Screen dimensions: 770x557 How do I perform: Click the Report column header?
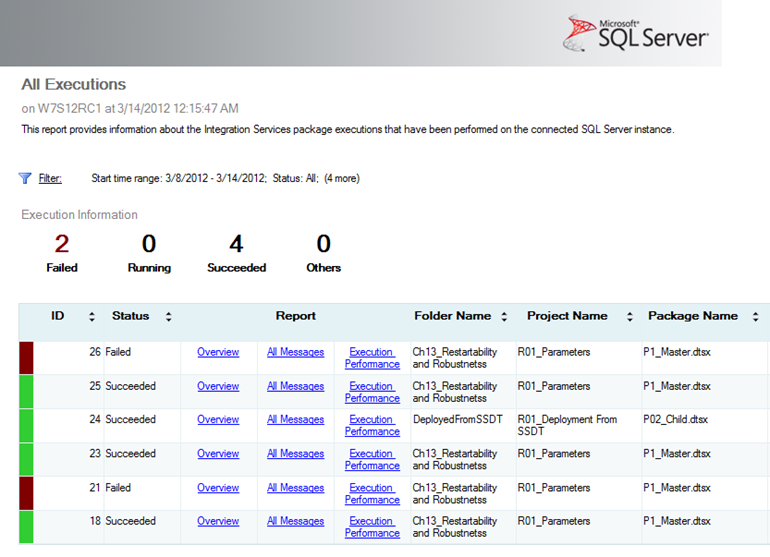click(295, 316)
